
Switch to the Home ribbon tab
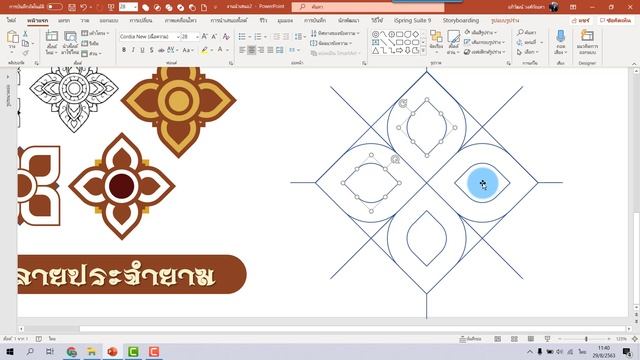pyautogui.click(x=38, y=20)
